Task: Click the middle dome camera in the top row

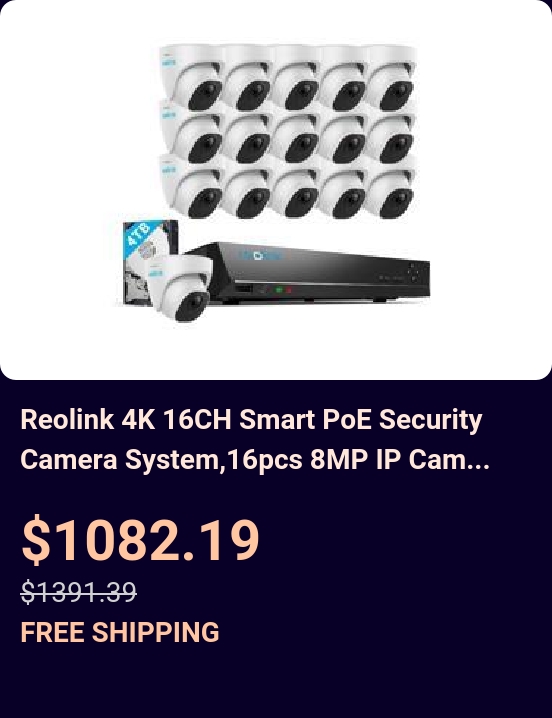Action: coord(295,78)
